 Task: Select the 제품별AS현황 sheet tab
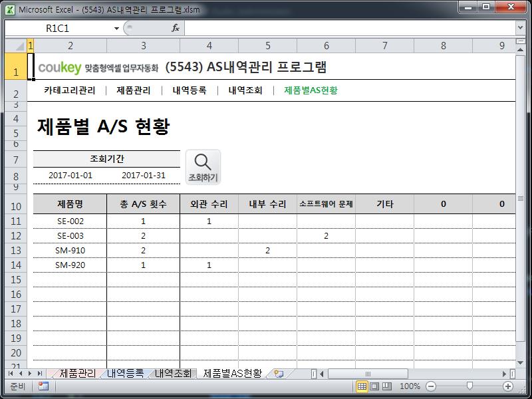coord(232,374)
